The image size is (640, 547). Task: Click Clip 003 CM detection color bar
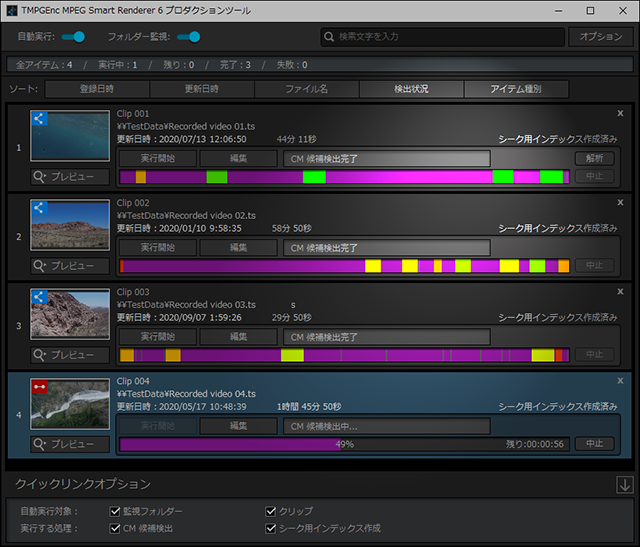pos(344,355)
